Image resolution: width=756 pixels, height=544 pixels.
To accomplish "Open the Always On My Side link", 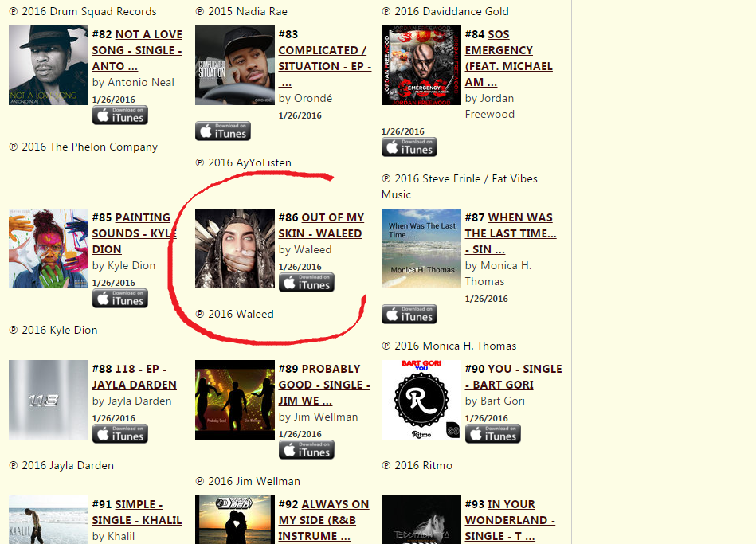I will pos(323,520).
